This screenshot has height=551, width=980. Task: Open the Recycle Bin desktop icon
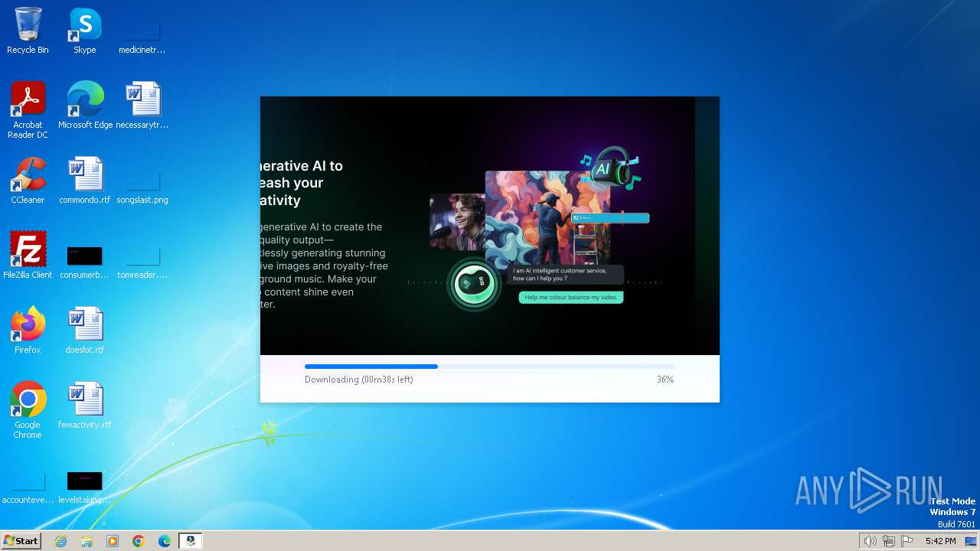coord(28,31)
